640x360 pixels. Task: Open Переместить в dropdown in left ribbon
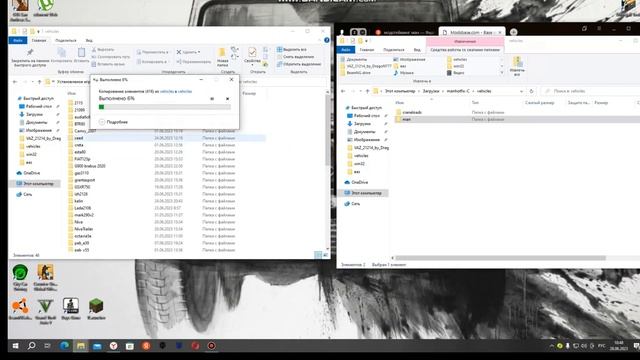[153, 52]
